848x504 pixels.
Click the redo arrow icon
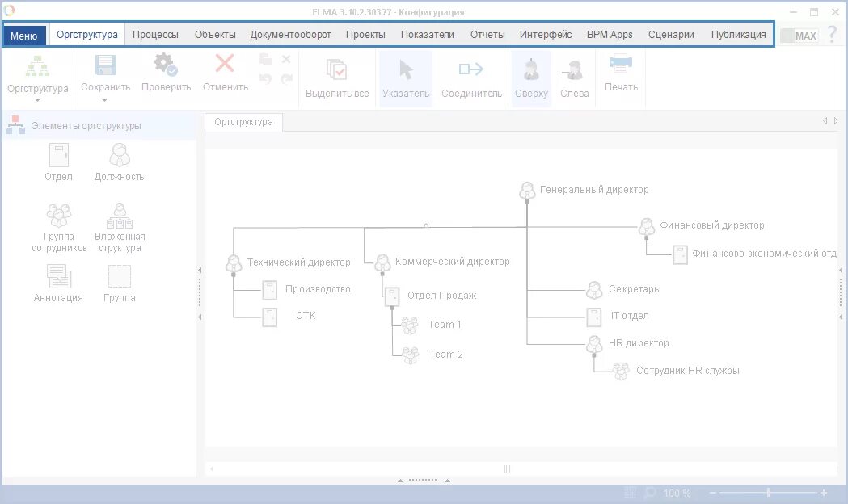[287, 79]
